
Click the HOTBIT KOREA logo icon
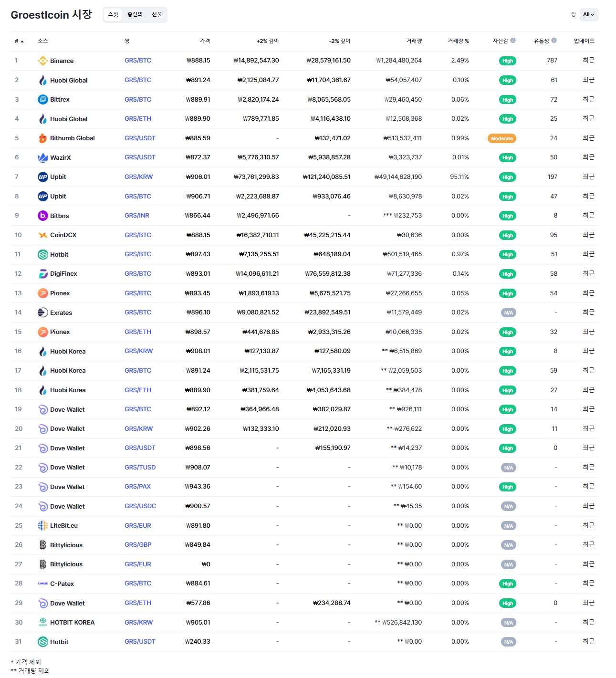(42, 623)
